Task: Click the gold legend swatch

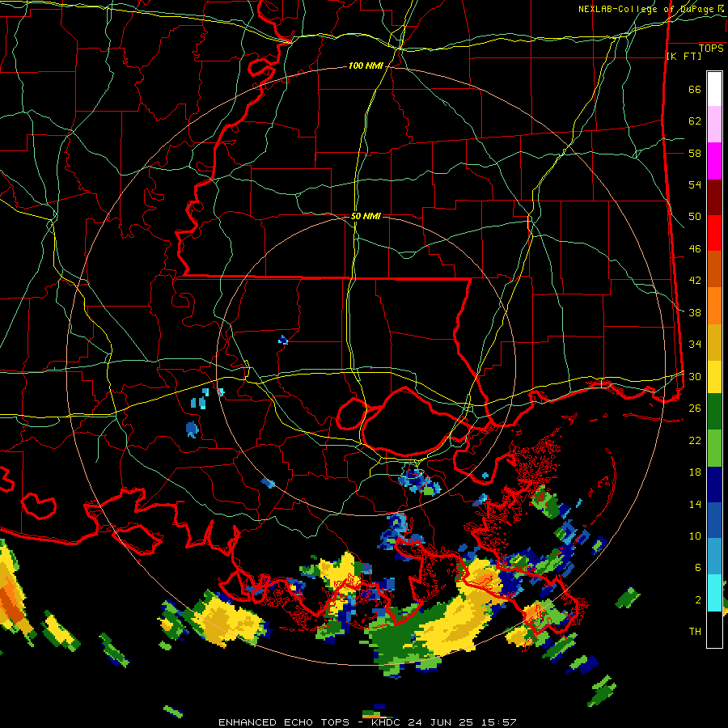Action: [x=714, y=343]
